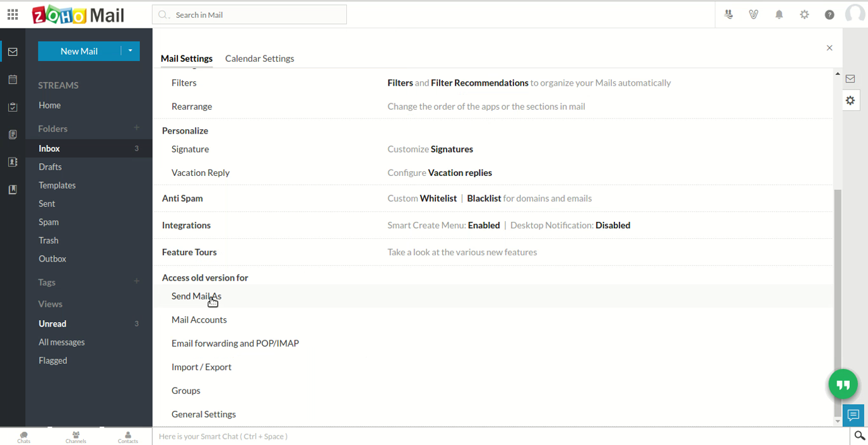This screenshot has width=868, height=445.
Task: Open the Tasks icon in left sidebar
Action: (x=13, y=107)
